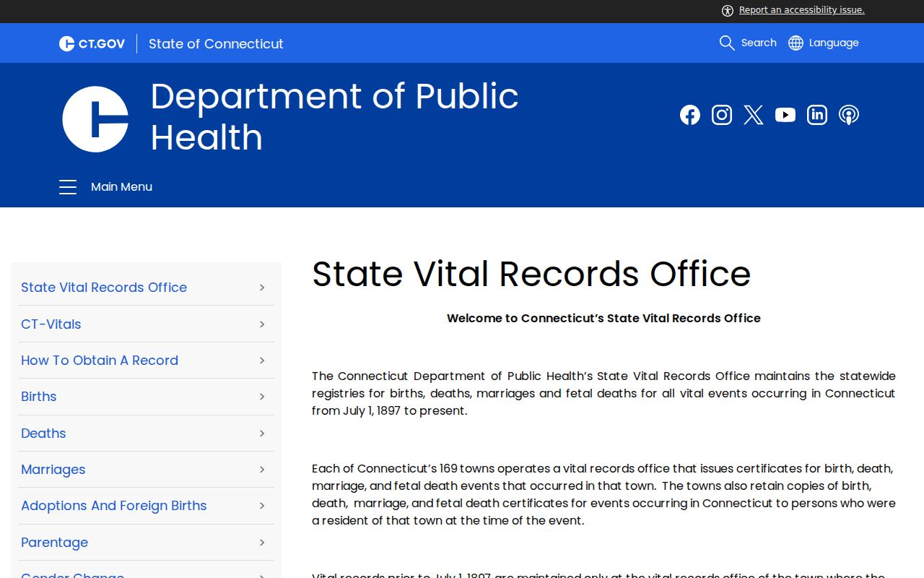Open the X (Twitter) social icon
The width and height of the screenshot is (924, 578).
[x=754, y=115]
